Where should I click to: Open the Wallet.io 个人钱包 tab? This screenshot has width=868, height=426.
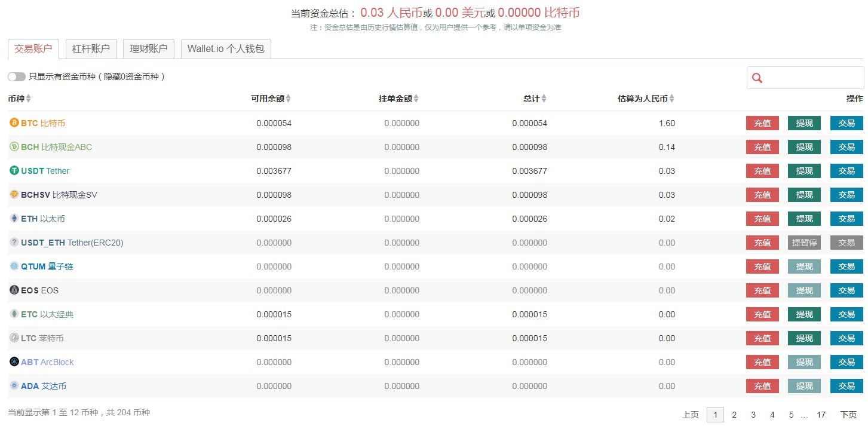pyautogui.click(x=226, y=49)
